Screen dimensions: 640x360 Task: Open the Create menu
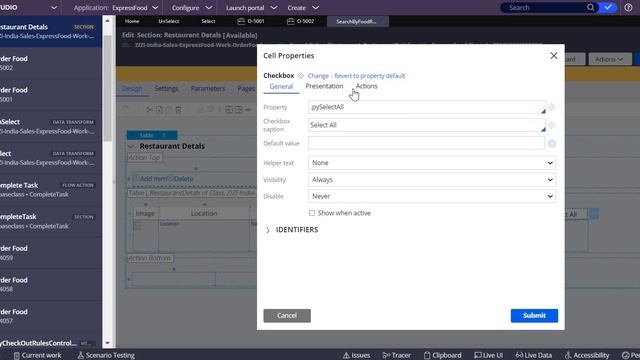[303, 8]
